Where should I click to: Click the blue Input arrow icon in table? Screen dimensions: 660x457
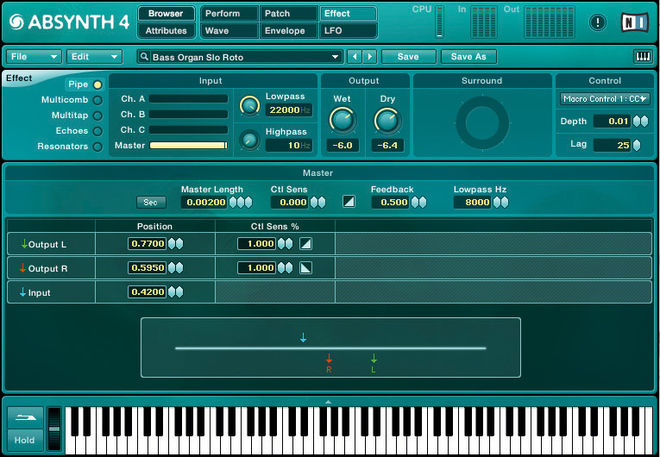[x=23, y=292]
